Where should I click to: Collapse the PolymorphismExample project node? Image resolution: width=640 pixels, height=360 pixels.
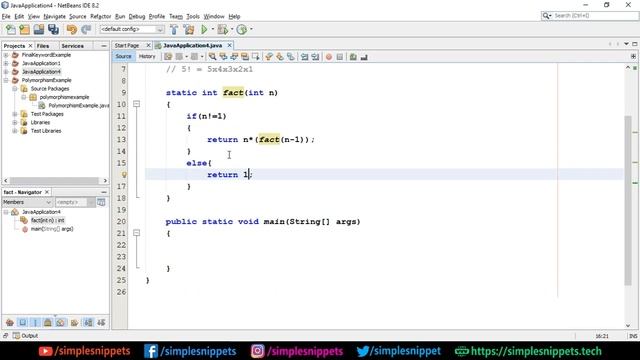(6, 80)
